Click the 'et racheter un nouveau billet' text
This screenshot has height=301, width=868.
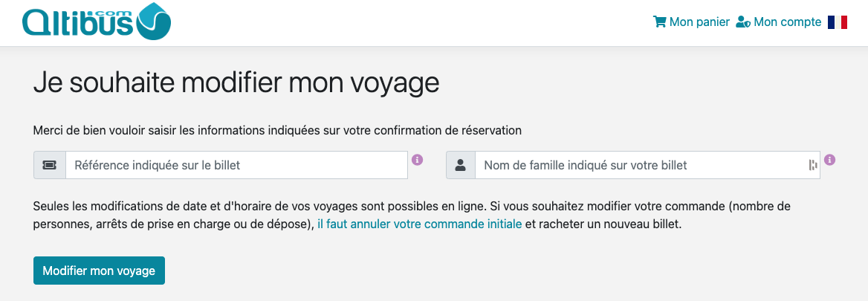click(x=603, y=224)
